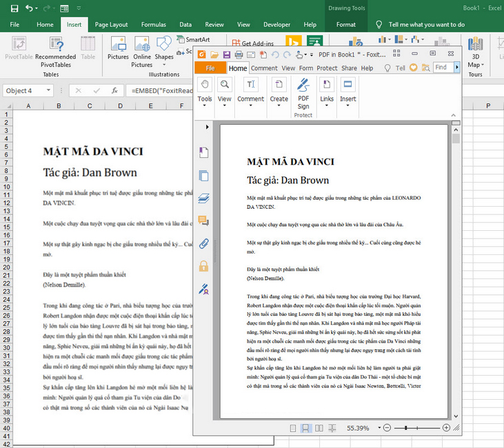Screen dimensions: 504x448
Task: Open the Excel Drawing Tools Format tab
Action: click(346, 25)
